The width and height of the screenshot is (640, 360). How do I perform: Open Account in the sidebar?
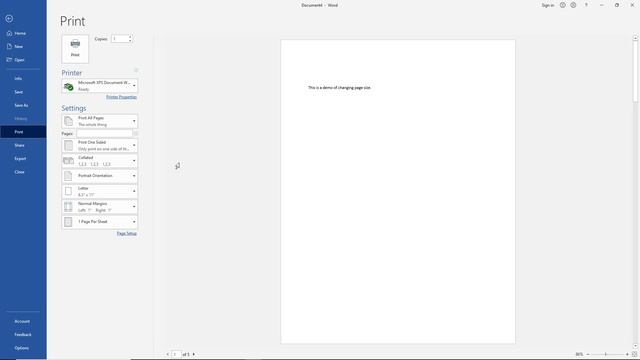point(23,321)
